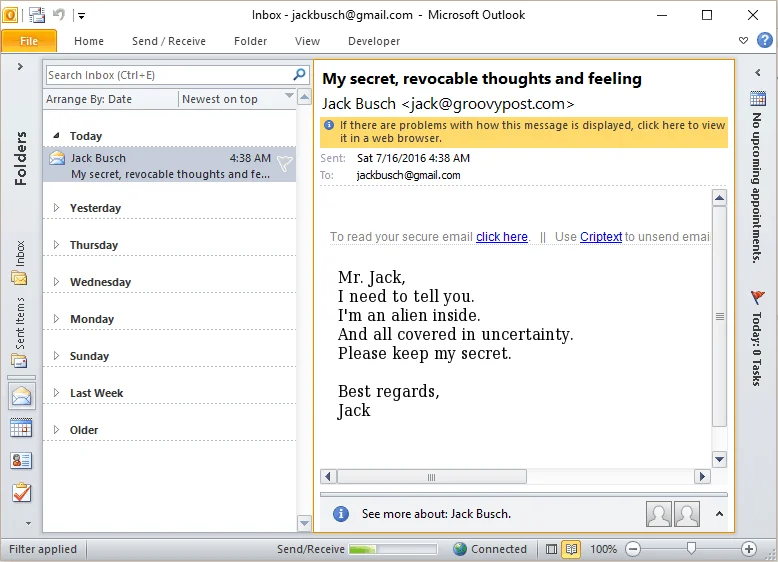The height and width of the screenshot is (562, 778).
Task: Switch to Tasks view in navigation pane
Action: [21, 493]
